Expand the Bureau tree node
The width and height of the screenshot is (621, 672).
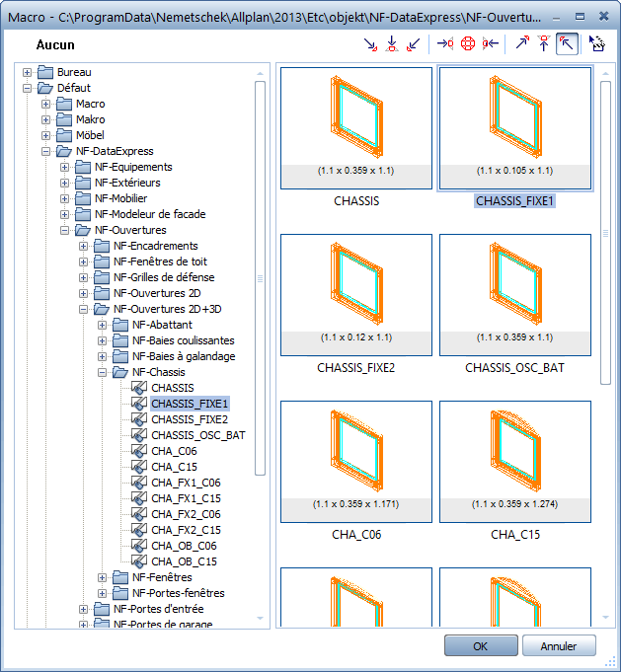pyautogui.click(x=27, y=72)
